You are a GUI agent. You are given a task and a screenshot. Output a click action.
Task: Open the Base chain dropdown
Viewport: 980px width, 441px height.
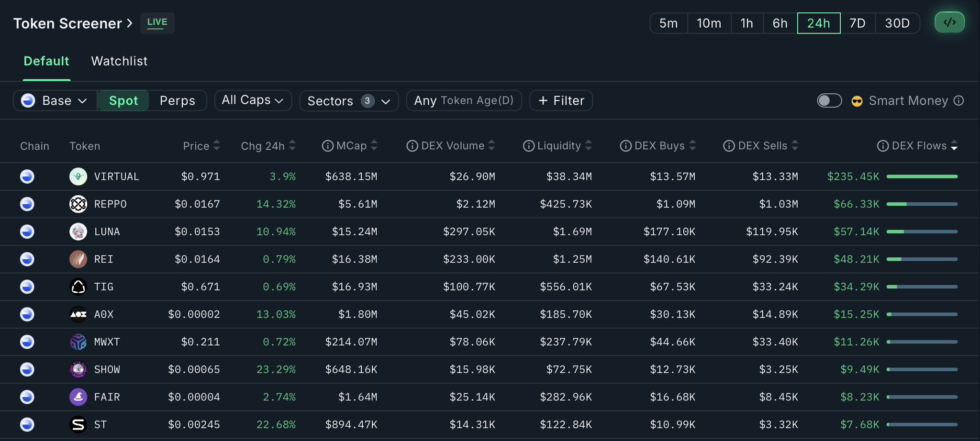point(55,100)
